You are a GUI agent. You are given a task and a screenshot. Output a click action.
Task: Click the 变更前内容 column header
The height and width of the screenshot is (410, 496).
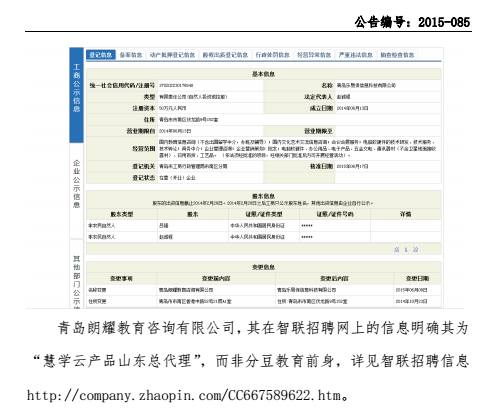216,278
